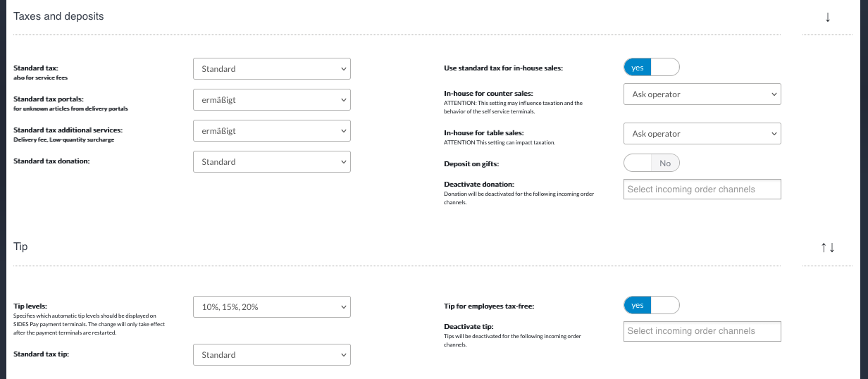Viewport: 868px width, 379px height.
Task: Click the Taxes and deposits section heading
Action: tap(58, 16)
